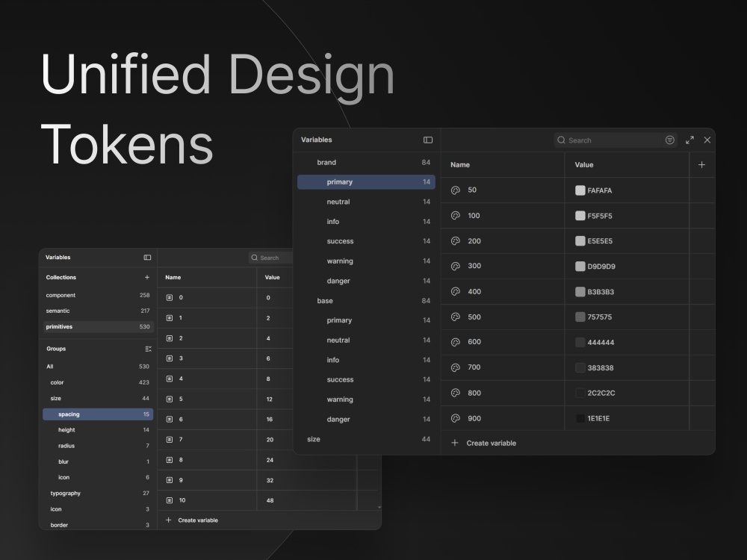Select base group with 84 variables
The image size is (747, 560).
[x=366, y=300]
